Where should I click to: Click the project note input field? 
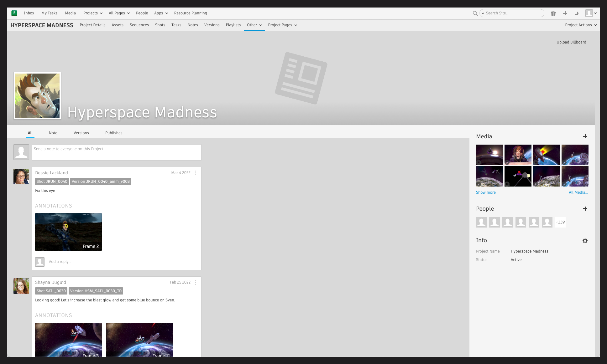click(116, 152)
